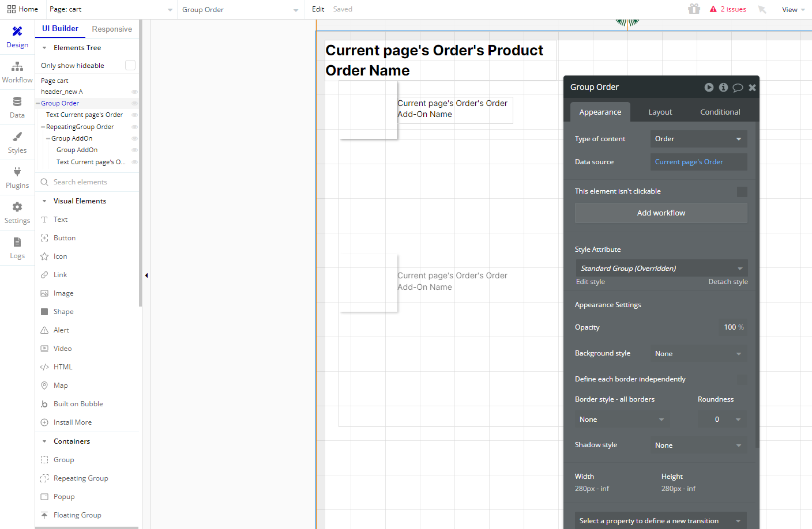Collapse the Containers section
Image resolution: width=812 pixels, height=529 pixels.
click(x=44, y=441)
